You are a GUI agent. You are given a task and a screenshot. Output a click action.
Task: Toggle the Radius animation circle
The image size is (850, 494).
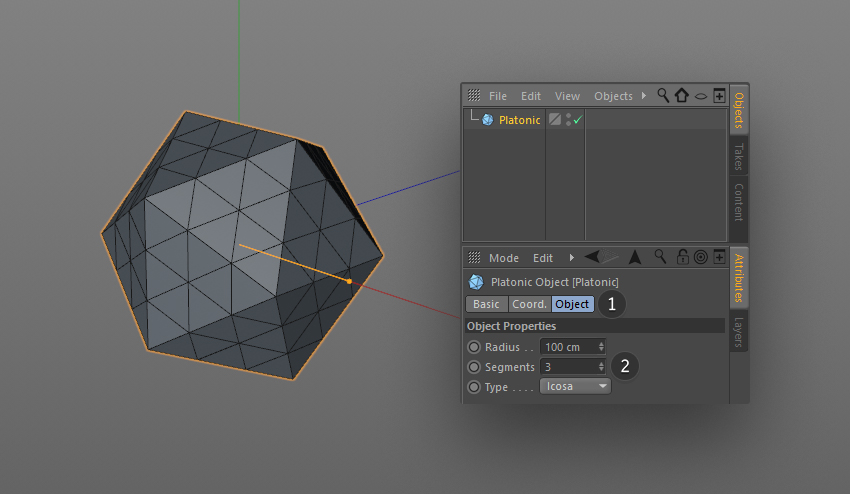click(474, 347)
